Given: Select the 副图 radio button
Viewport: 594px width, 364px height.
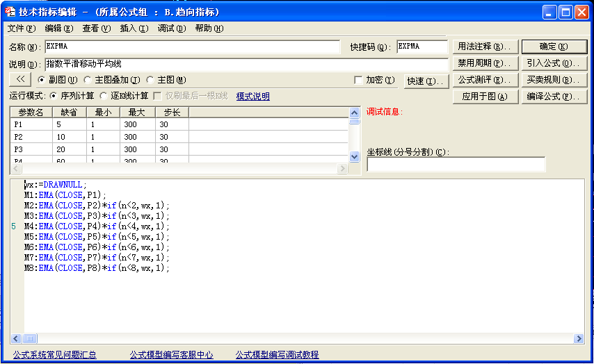Looking at the screenshot, I should tap(41, 80).
